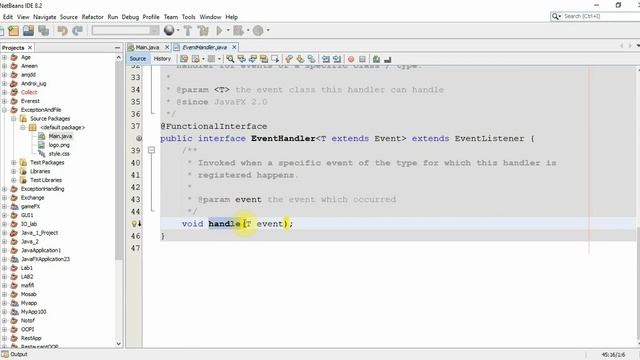Open the Debug Project dropdown arrow
The width and height of the screenshot is (640, 360).
point(247,31)
